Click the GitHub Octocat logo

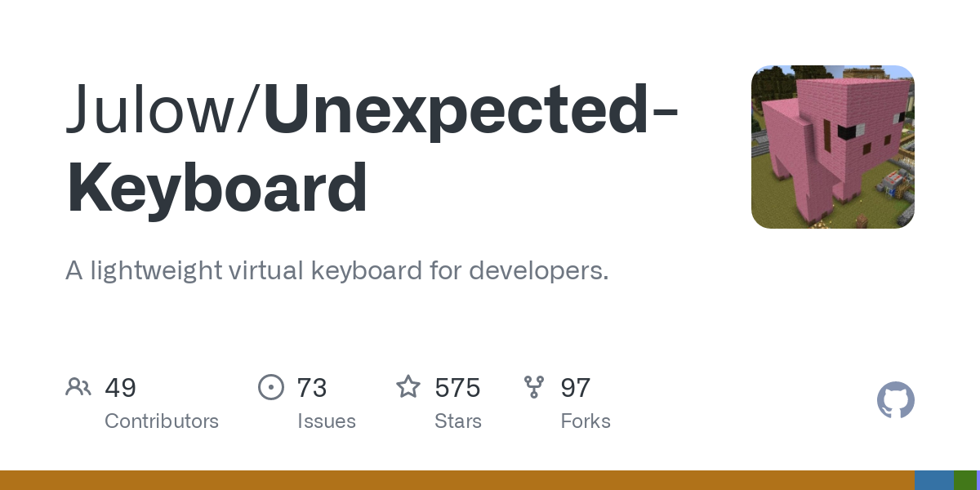tap(896, 400)
